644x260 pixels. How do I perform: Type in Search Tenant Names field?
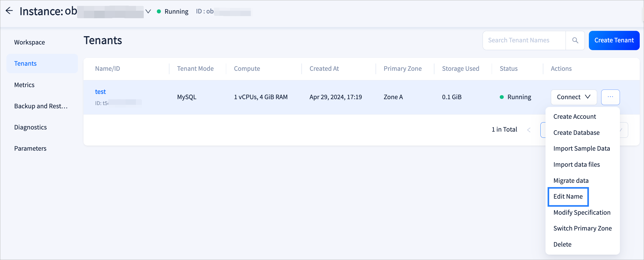524,40
